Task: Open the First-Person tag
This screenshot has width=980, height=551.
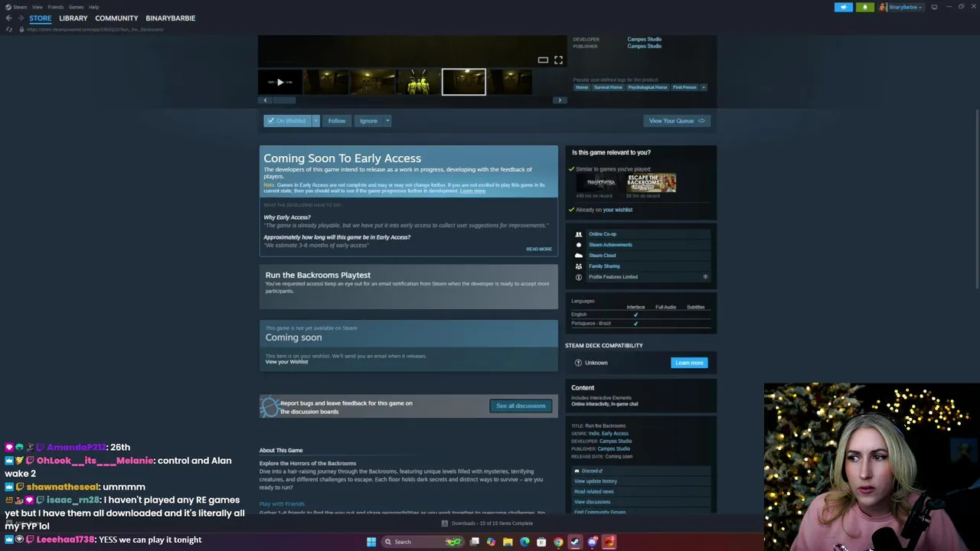Action: click(x=684, y=87)
